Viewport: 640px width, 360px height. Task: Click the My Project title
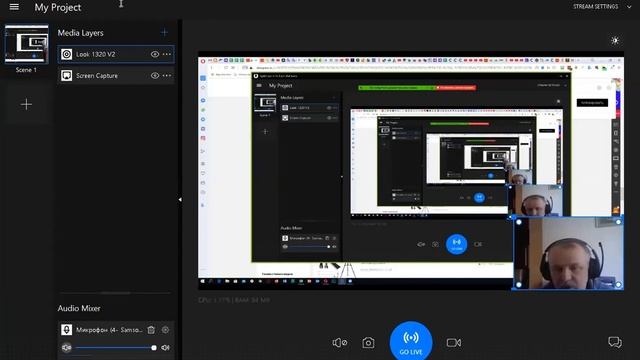click(58, 7)
